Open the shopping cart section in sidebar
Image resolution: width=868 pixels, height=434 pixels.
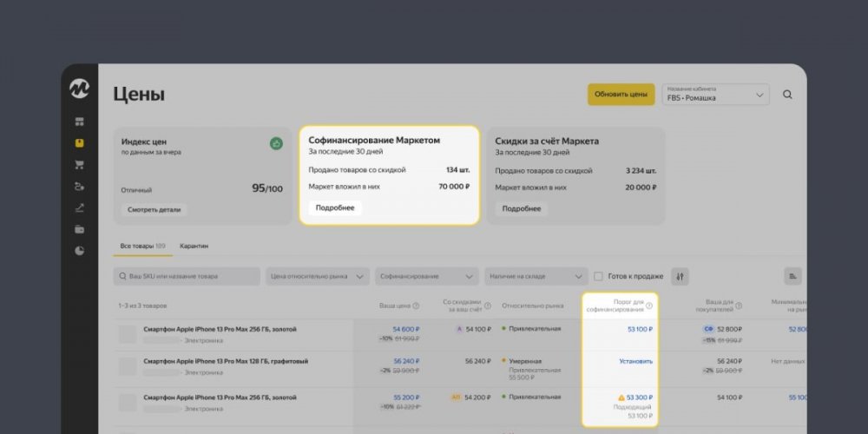tap(80, 164)
